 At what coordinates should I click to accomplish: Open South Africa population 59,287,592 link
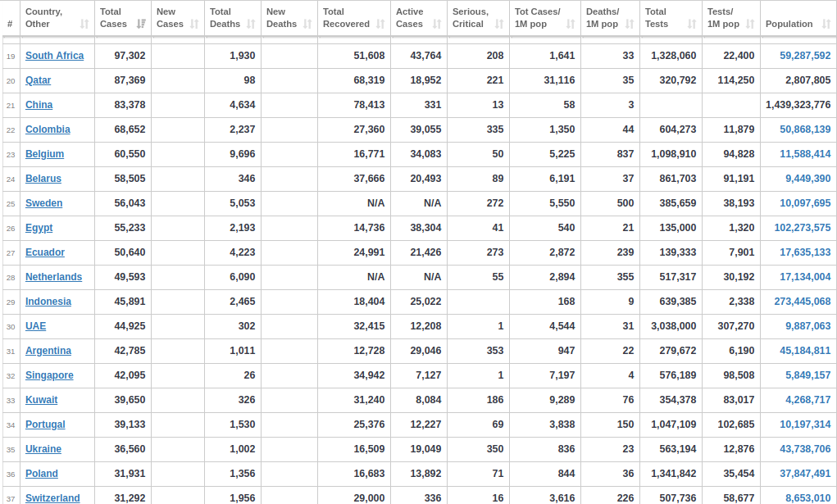805,56
